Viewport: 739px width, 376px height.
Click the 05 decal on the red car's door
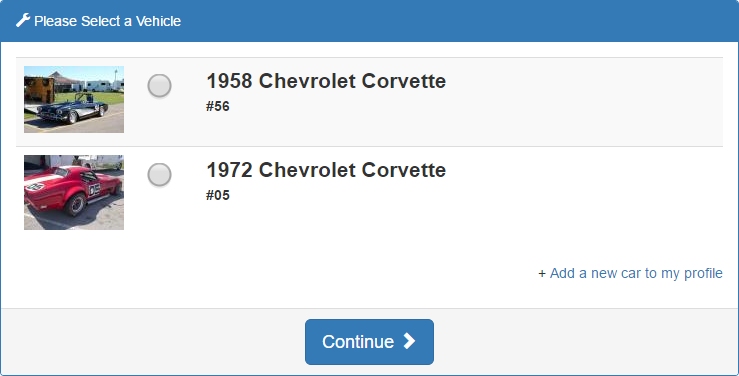pos(94,189)
